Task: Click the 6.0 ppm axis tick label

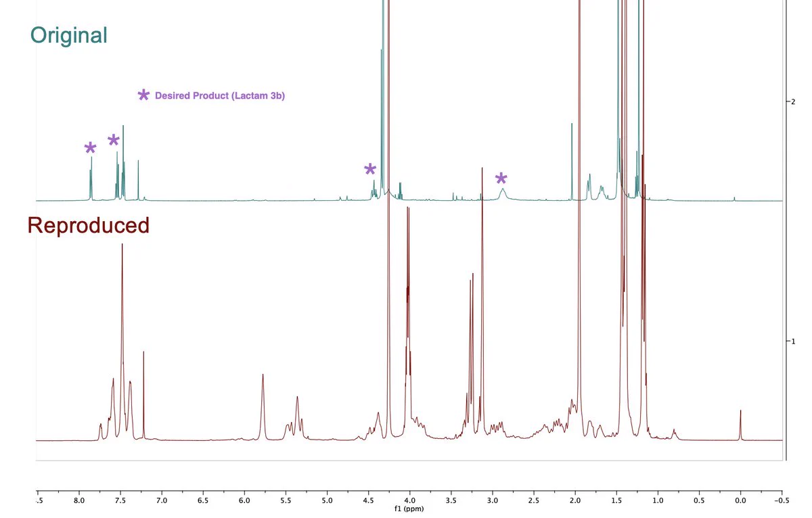Action: click(244, 501)
